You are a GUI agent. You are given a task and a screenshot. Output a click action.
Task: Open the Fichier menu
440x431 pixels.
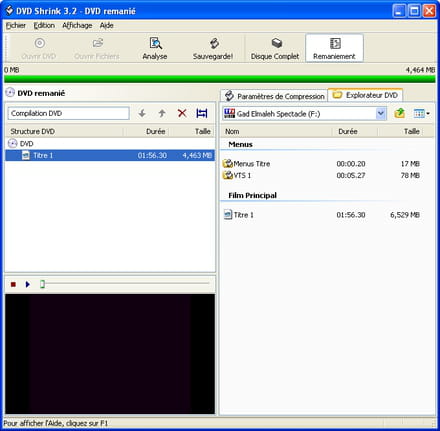point(15,26)
